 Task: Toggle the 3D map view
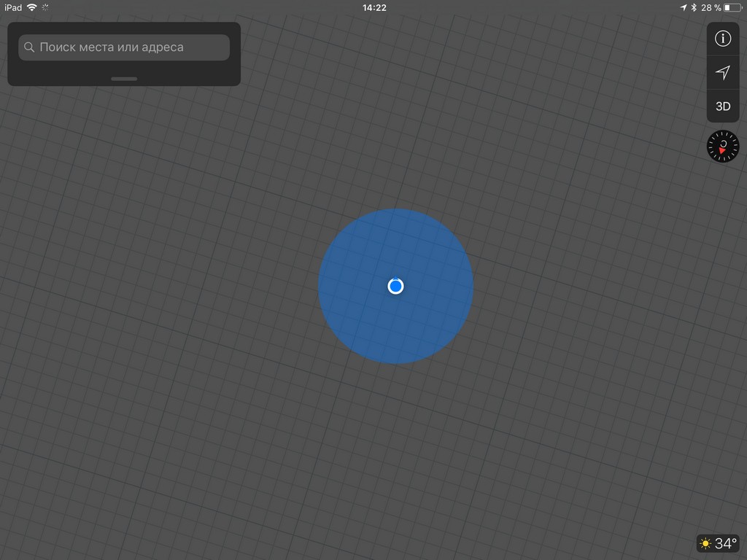pyautogui.click(x=722, y=106)
